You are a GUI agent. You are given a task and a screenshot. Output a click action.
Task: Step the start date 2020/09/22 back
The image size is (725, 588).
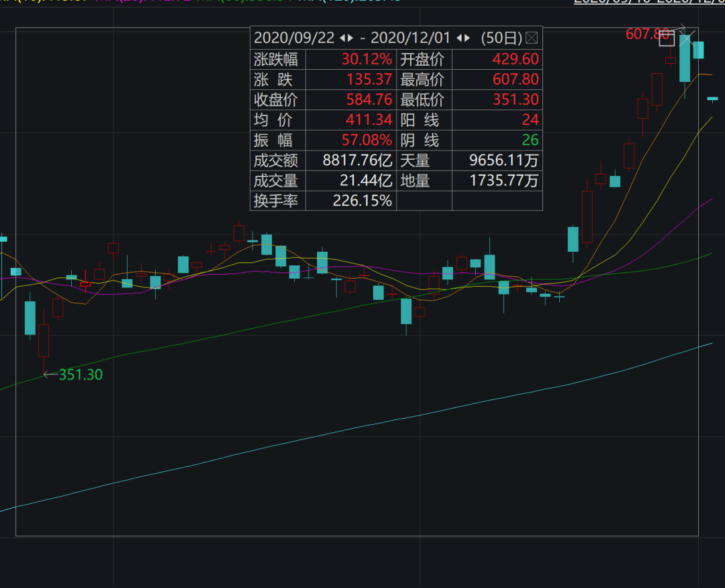[342, 38]
